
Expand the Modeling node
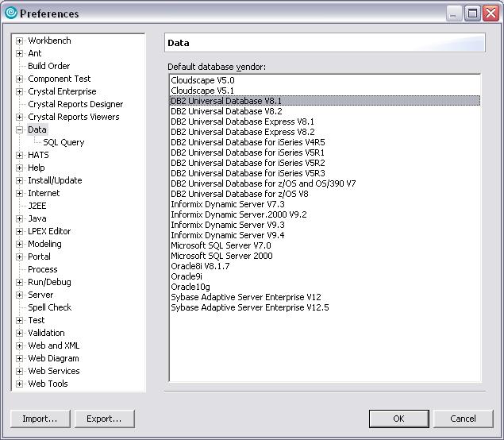click(x=19, y=244)
